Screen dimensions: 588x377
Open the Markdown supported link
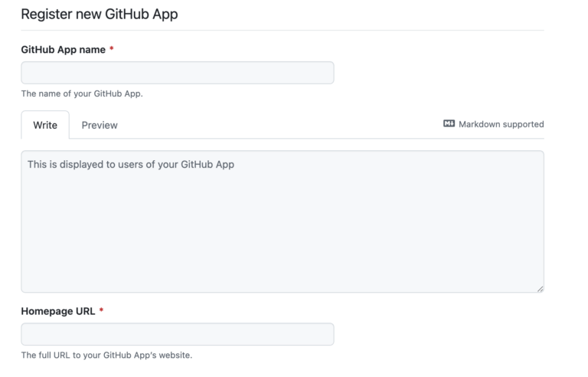click(501, 124)
